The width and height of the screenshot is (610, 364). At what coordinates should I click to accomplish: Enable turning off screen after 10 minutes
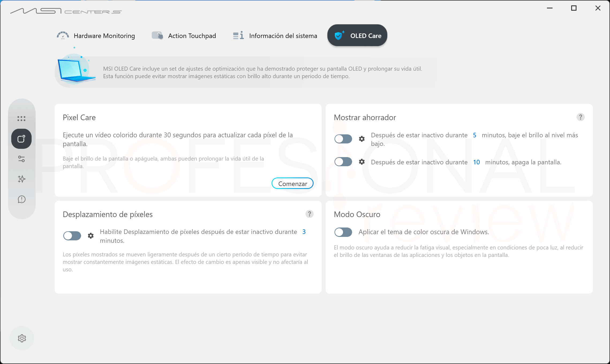(x=343, y=162)
